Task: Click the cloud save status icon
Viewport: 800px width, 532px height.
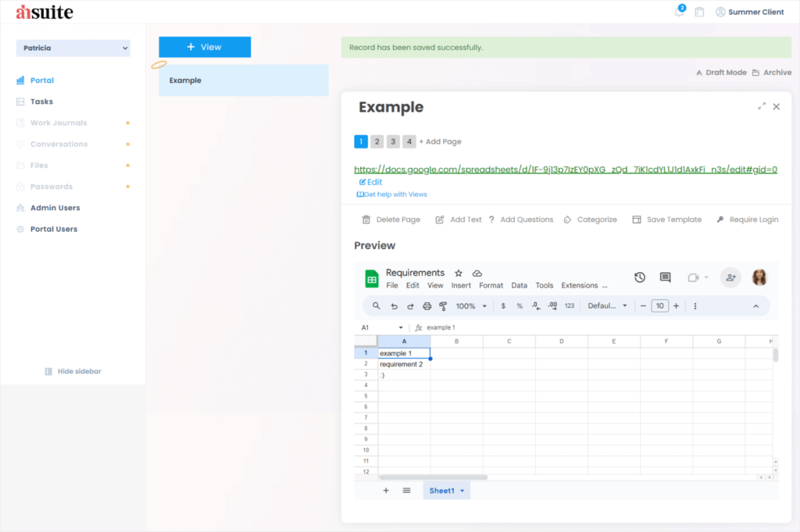Action: tap(477, 273)
